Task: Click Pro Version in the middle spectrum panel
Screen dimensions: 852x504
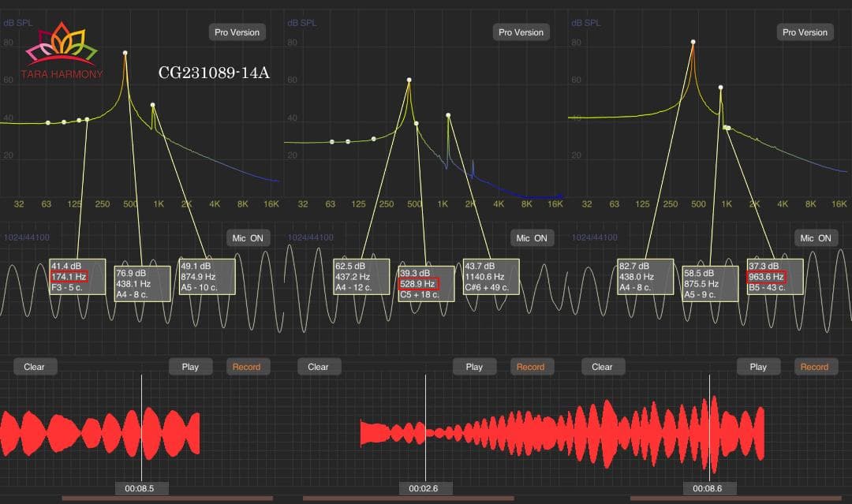Action: pos(521,32)
